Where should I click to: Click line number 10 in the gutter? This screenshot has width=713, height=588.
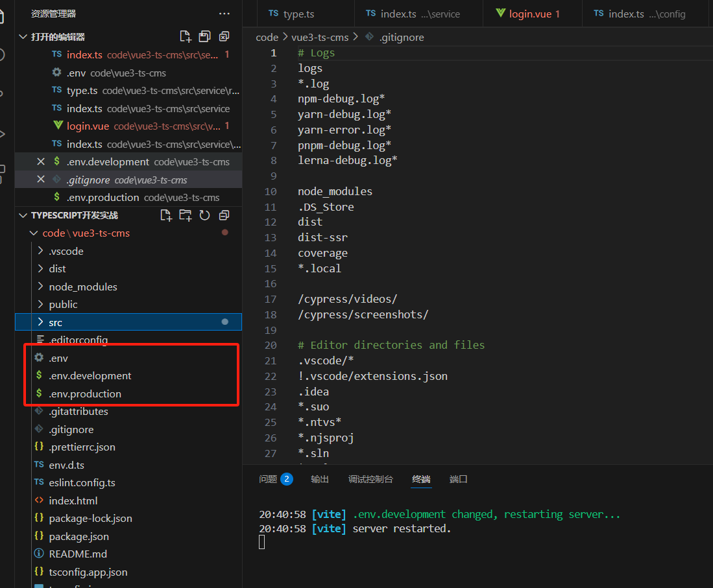click(271, 191)
